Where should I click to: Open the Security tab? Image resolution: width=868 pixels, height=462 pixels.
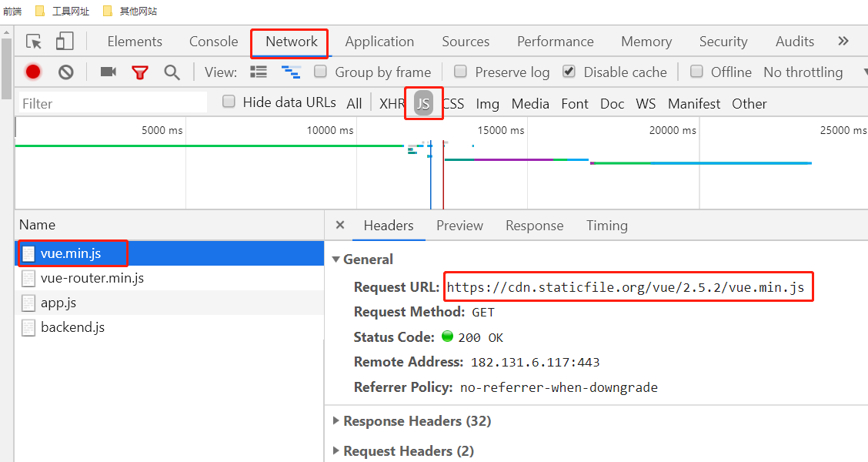click(723, 42)
